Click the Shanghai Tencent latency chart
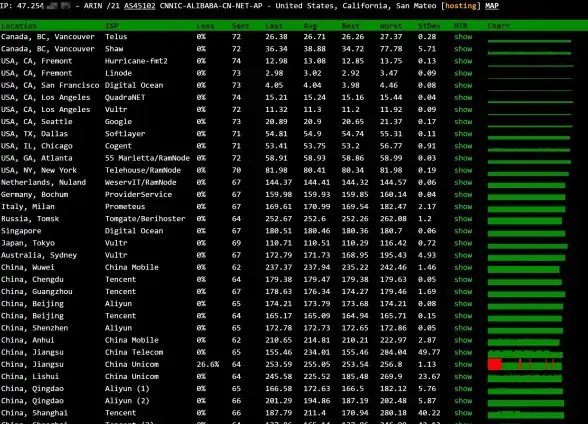Image resolution: width=588 pixels, height=424 pixels. click(x=526, y=414)
